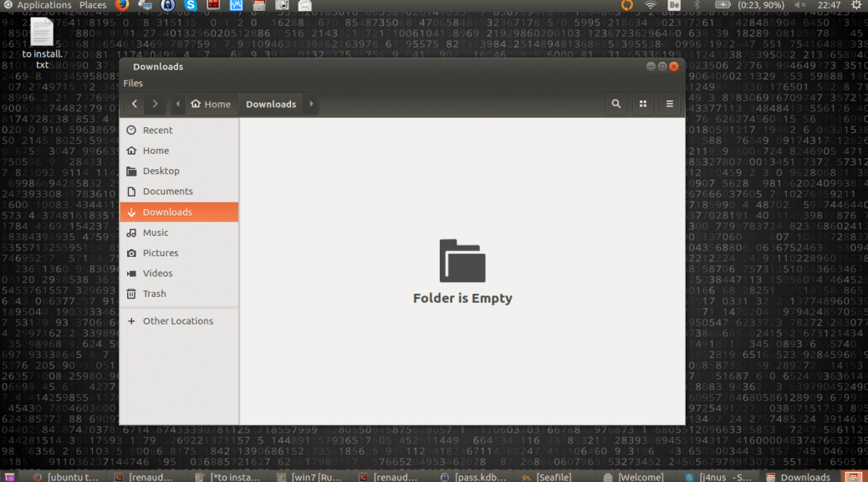Viewport: 868px width, 482px height.
Task: Switch to '[pass.kdb...' taskbar window
Action: [x=473, y=477]
